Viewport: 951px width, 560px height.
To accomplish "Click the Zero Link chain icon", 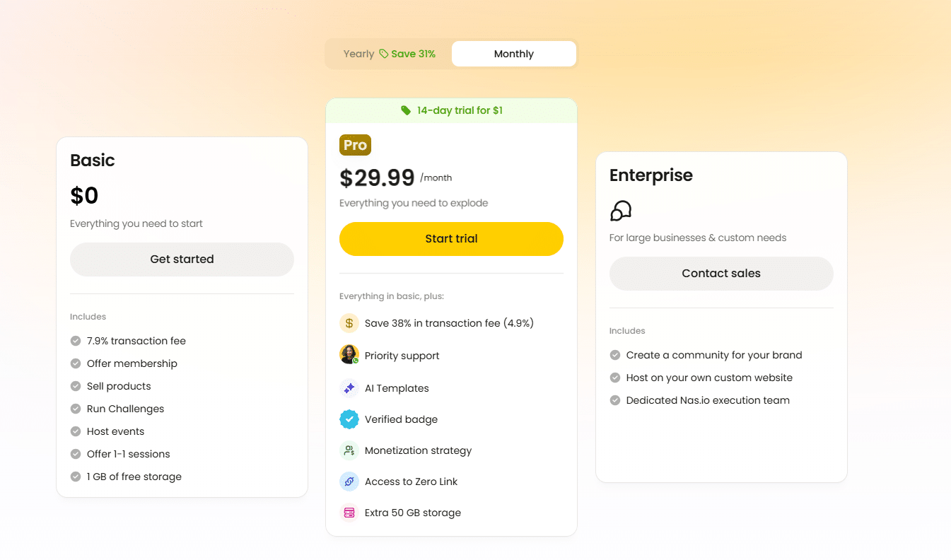I will click(349, 482).
